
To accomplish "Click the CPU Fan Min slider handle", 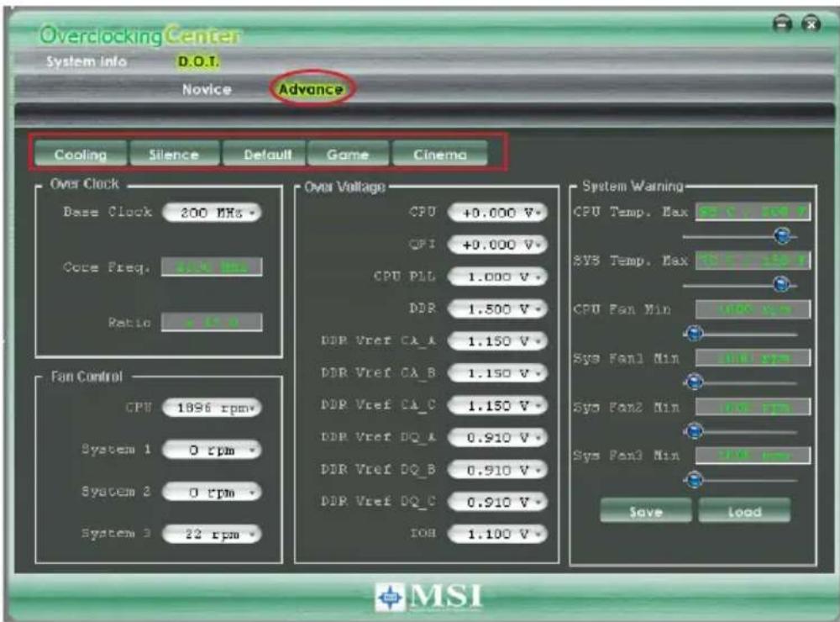I will point(695,334).
